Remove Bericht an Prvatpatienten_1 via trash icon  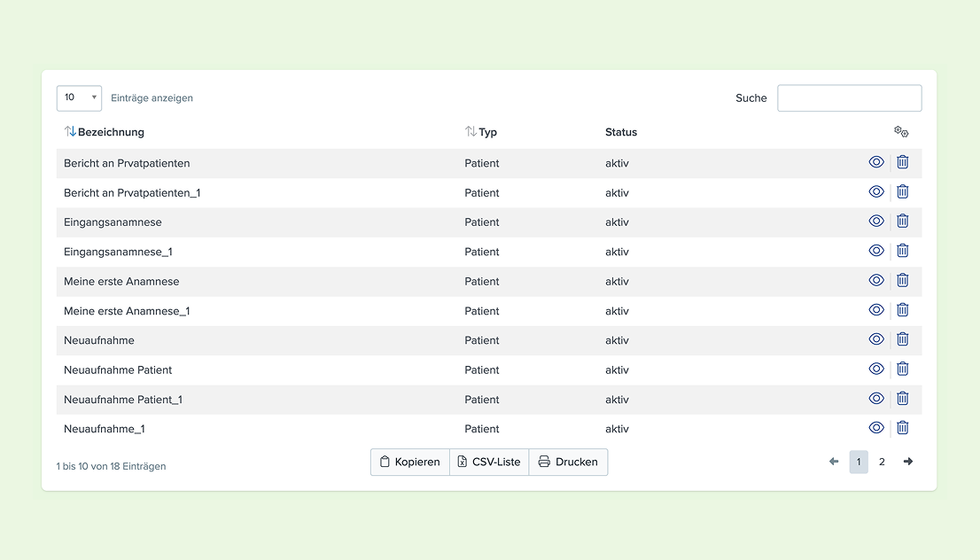point(903,191)
